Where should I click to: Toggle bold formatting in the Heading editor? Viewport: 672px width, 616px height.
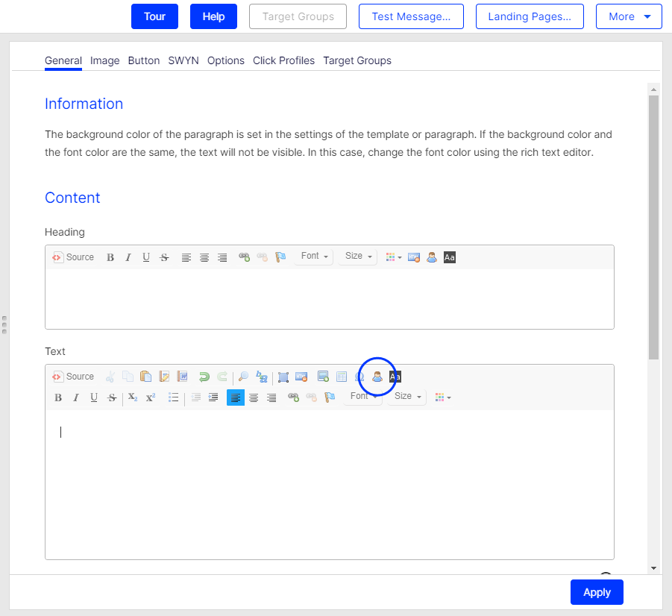click(110, 257)
